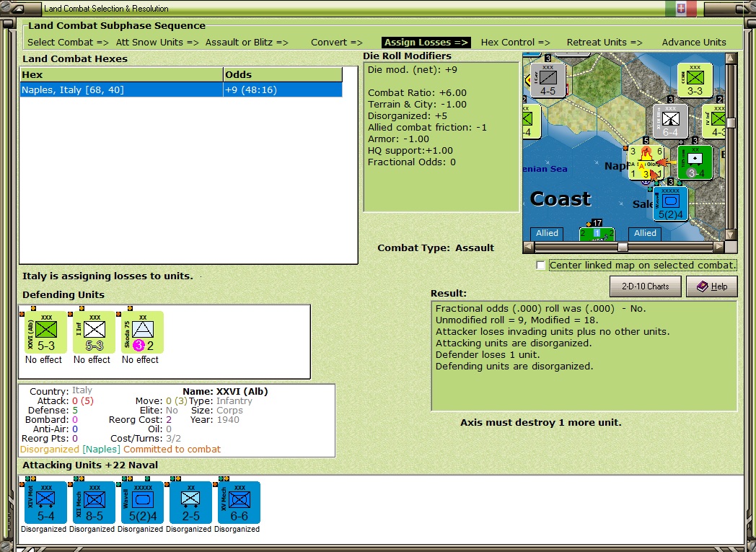Click the dark green 3-4 armor division on map
This screenshot has height=552, width=756.
pyautogui.click(x=695, y=162)
